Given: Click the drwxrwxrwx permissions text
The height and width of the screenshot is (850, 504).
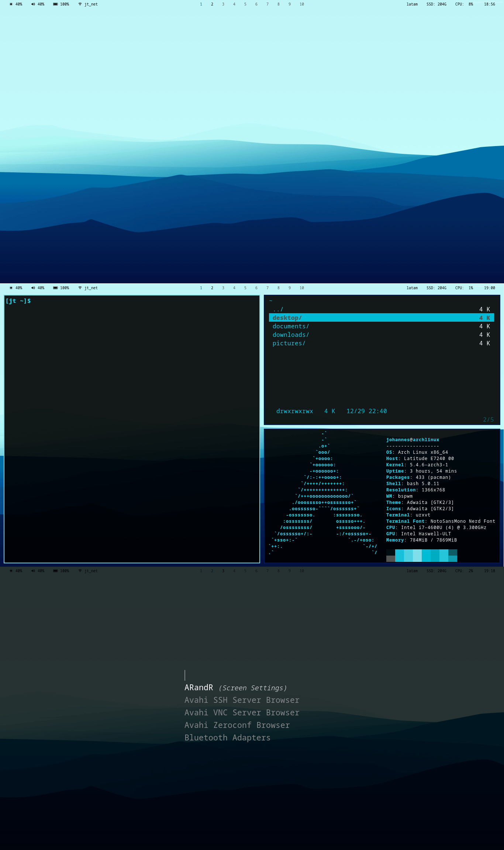Looking at the screenshot, I should coord(295,411).
